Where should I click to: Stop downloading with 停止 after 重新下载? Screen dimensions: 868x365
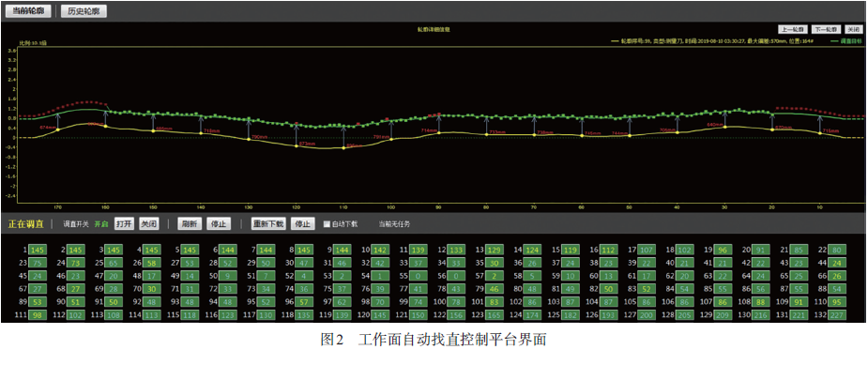(302, 224)
